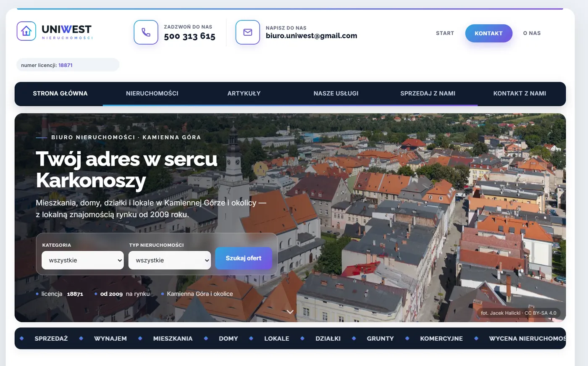The height and width of the screenshot is (366, 588).
Task: Click DZIAŁKI in the ticker bar
Action: point(328,338)
